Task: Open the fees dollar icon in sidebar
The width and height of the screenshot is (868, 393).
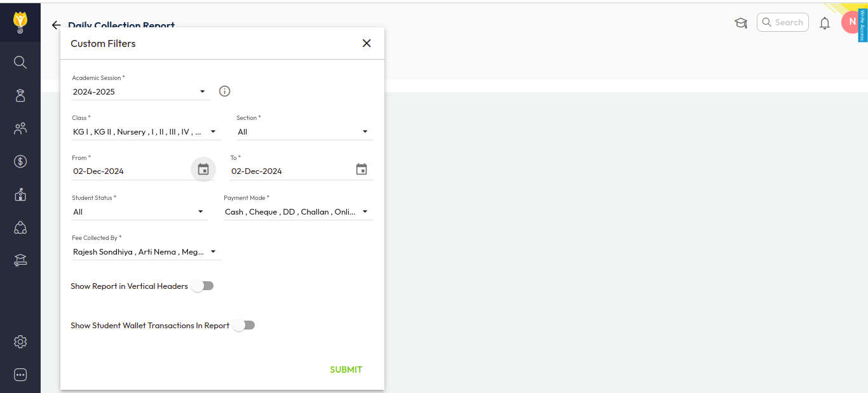Action: (x=20, y=161)
